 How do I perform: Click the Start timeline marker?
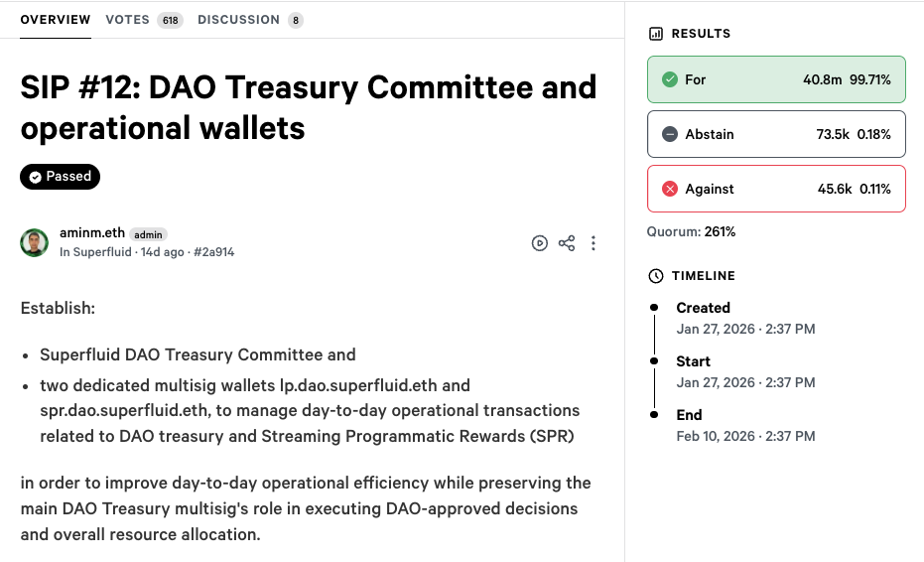[654, 361]
